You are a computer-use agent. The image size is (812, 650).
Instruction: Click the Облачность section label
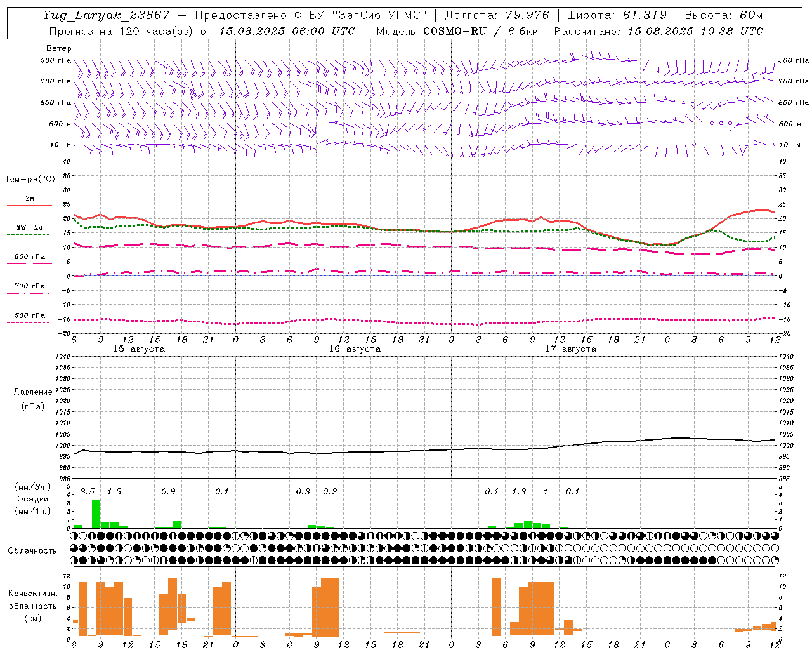(x=32, y=550)
